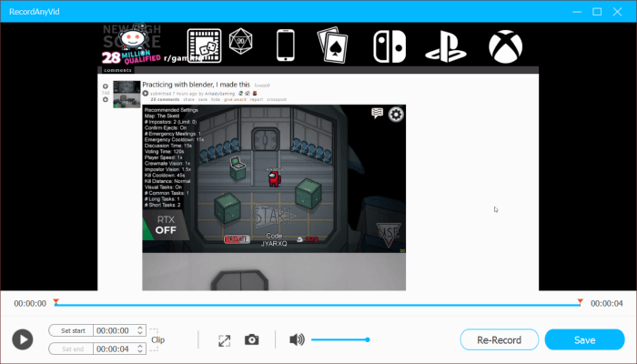Viewport: 637px width, 364px height.
Task: Click the Nintendo Switch icon in video
Action: [389, 46]
